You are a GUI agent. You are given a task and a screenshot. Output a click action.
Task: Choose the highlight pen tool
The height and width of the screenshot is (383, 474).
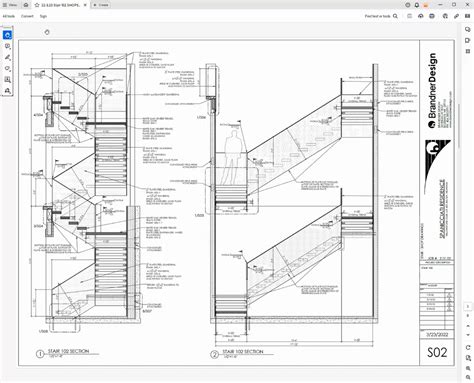8,57
